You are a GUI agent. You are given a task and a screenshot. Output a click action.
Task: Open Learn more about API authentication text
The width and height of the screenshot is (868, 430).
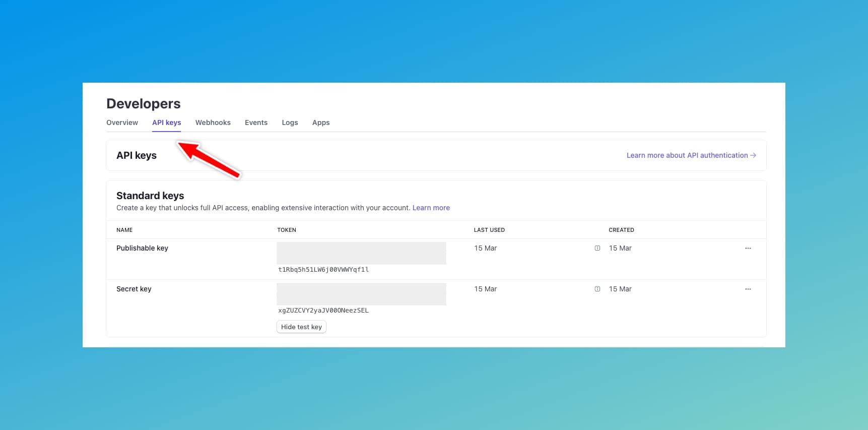pos(687,155)
